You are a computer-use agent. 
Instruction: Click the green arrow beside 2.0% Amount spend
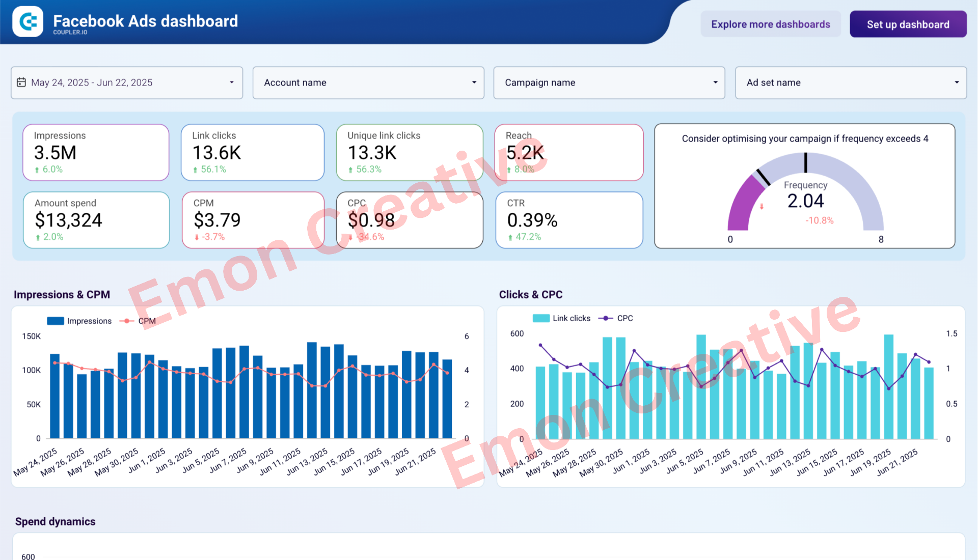(38, 237)
